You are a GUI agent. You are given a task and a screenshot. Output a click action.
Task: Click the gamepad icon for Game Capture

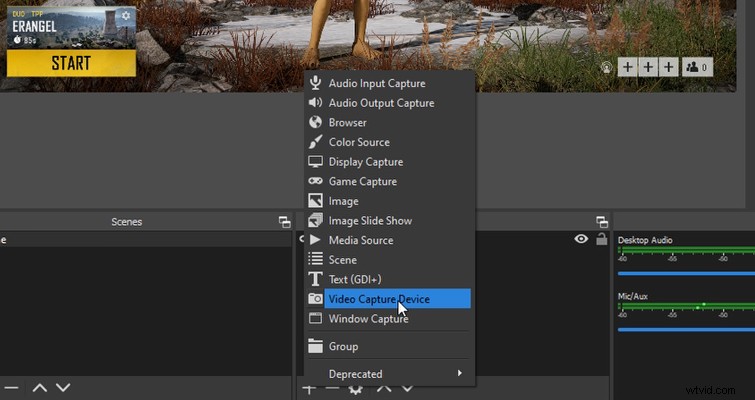click(x=315, y=181)
